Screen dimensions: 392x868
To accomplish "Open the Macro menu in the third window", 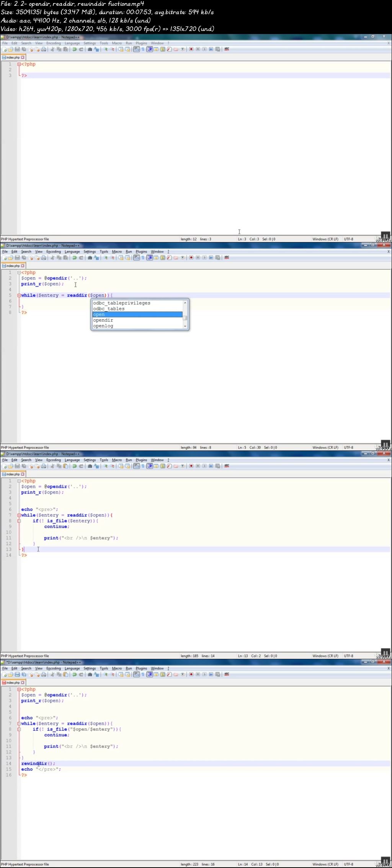I will click(x=117, y=460).
